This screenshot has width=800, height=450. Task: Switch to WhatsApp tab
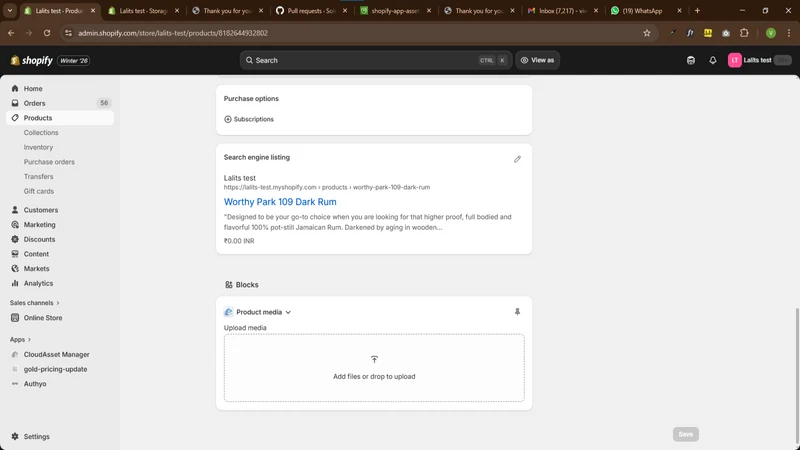tap(646, 11)
